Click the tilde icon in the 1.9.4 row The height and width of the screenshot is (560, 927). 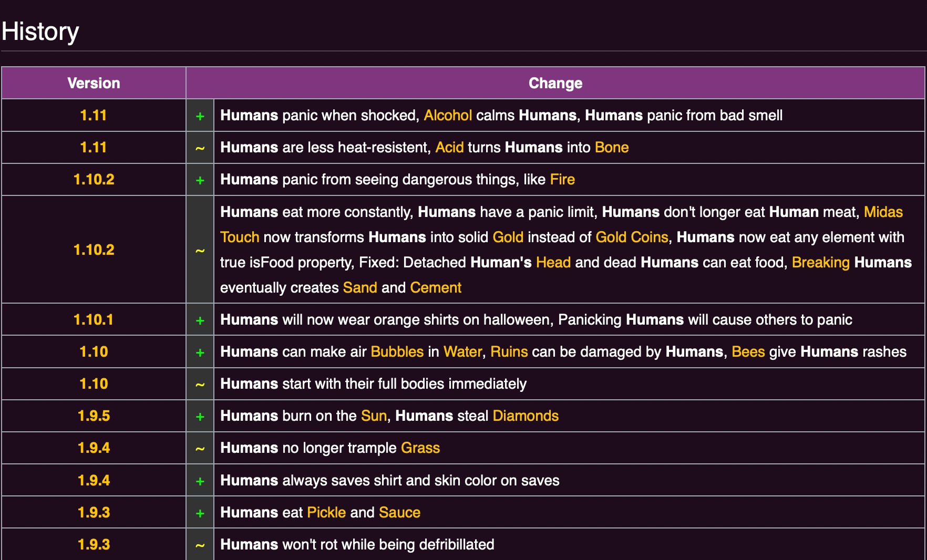point(200,449)
